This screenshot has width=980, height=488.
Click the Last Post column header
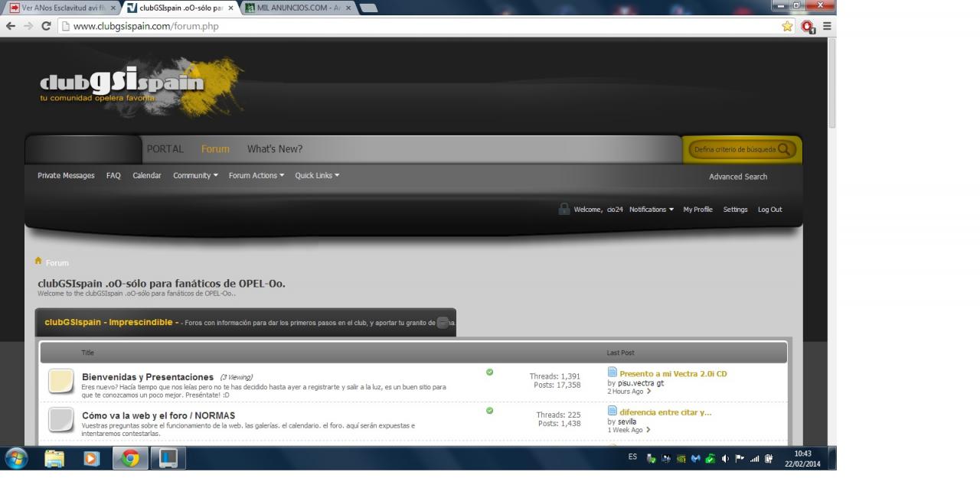click(x=620, y=353)
